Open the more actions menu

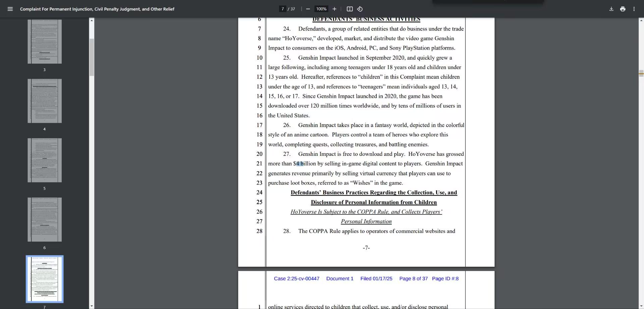(634, 9)
